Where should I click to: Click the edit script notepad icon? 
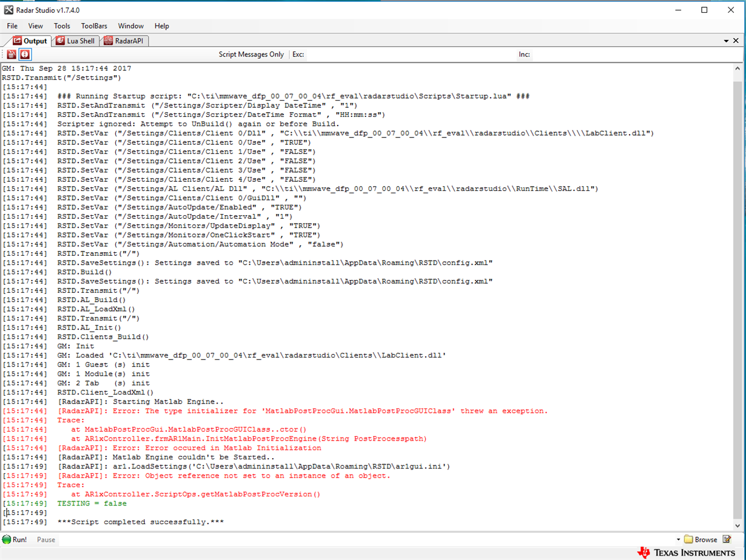[727, 539]
